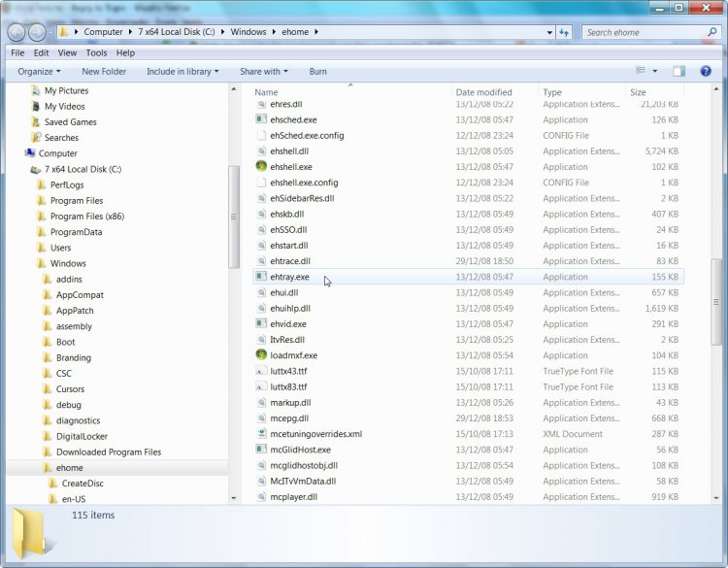
Task: Click the ehtray.exe file icon
Action: 261,276
